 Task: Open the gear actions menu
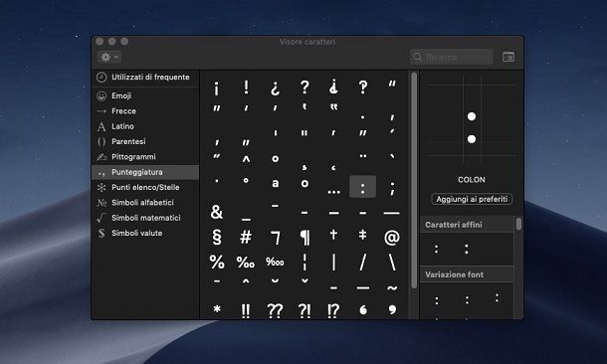coord(109,58)
